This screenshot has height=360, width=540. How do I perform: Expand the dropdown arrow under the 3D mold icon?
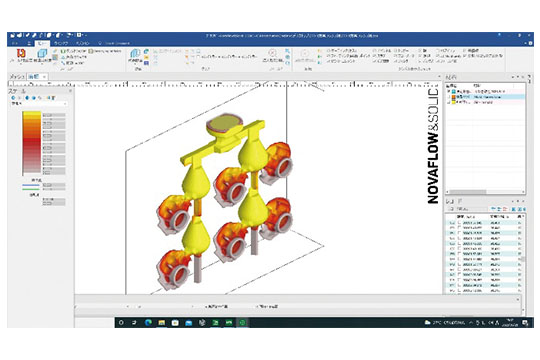135,64
